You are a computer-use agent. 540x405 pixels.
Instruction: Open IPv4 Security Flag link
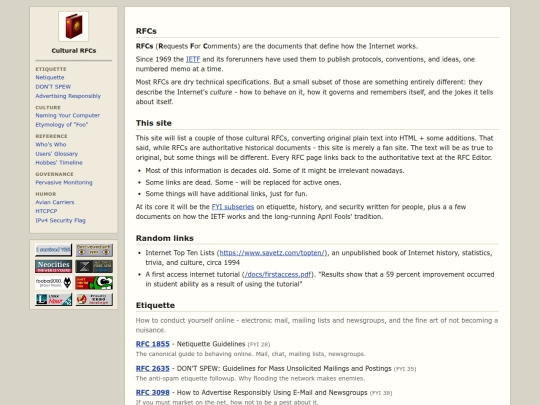(60, 220)
